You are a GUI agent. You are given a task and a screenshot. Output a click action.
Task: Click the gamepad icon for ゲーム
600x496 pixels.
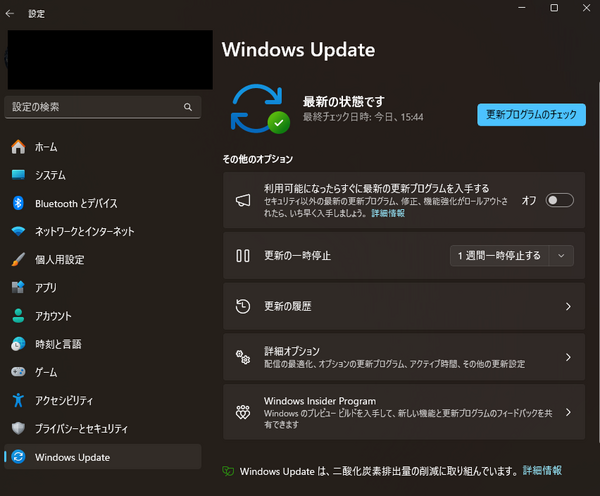(18, 372)
